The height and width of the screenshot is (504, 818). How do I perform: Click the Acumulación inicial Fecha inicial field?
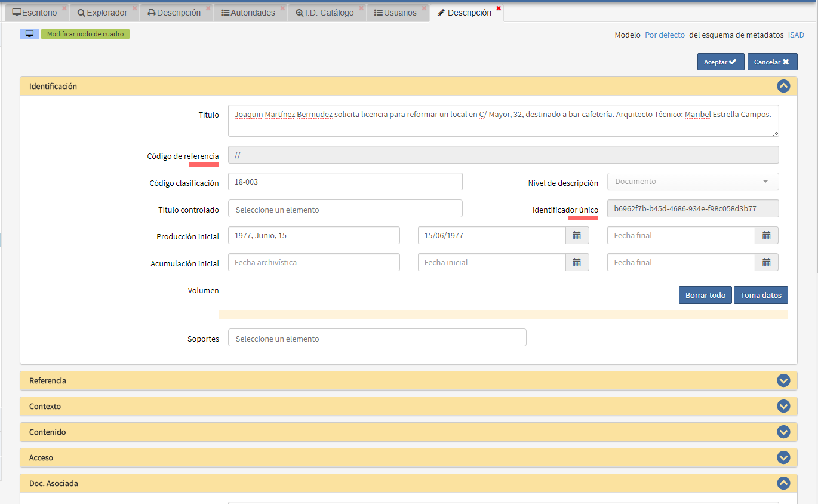(492, 262)
